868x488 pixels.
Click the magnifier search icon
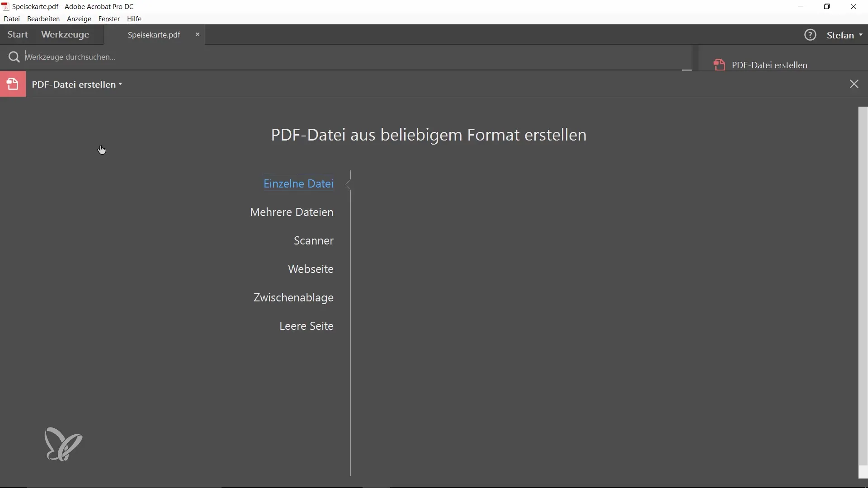14,57
